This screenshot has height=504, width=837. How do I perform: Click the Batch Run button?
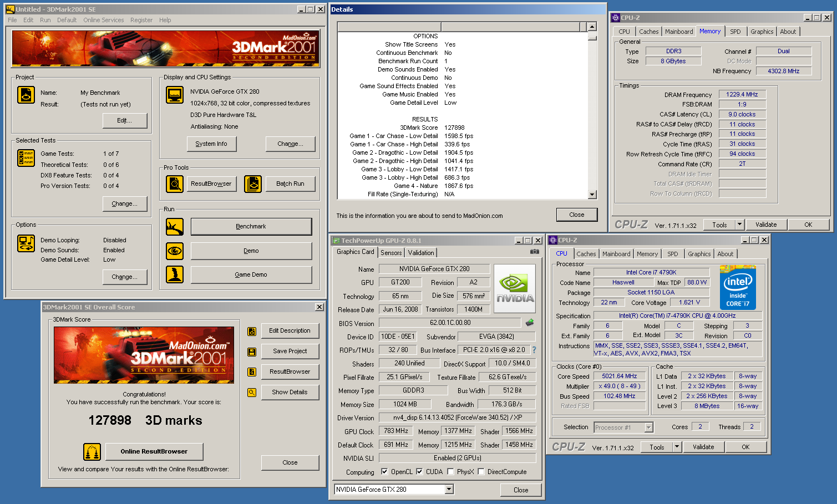click(291, 184)
